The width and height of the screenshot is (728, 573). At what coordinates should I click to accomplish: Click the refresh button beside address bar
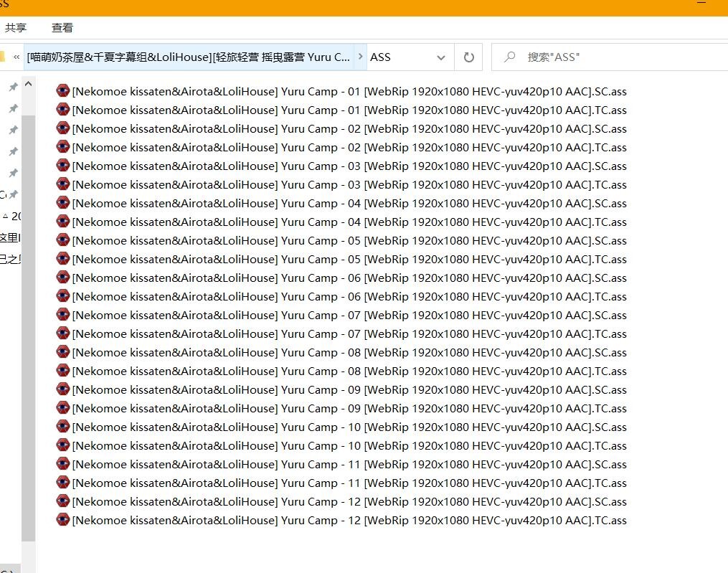point(469,57)
